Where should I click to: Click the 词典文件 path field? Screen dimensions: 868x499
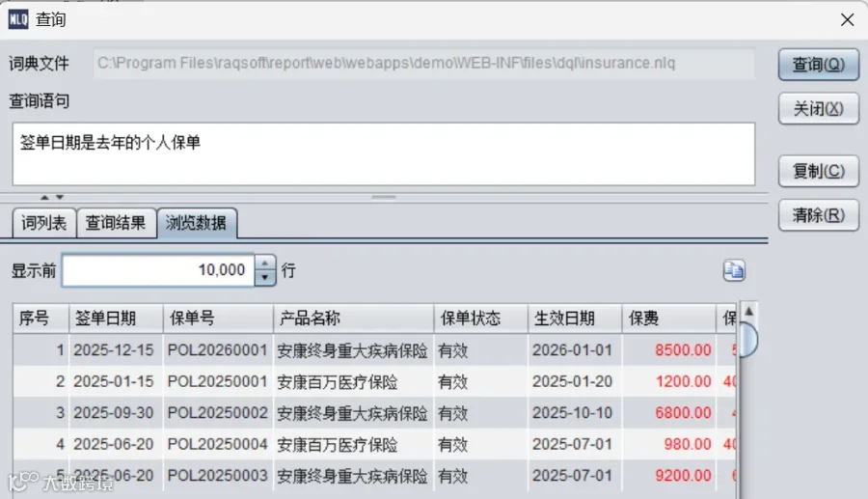(423, 63)
